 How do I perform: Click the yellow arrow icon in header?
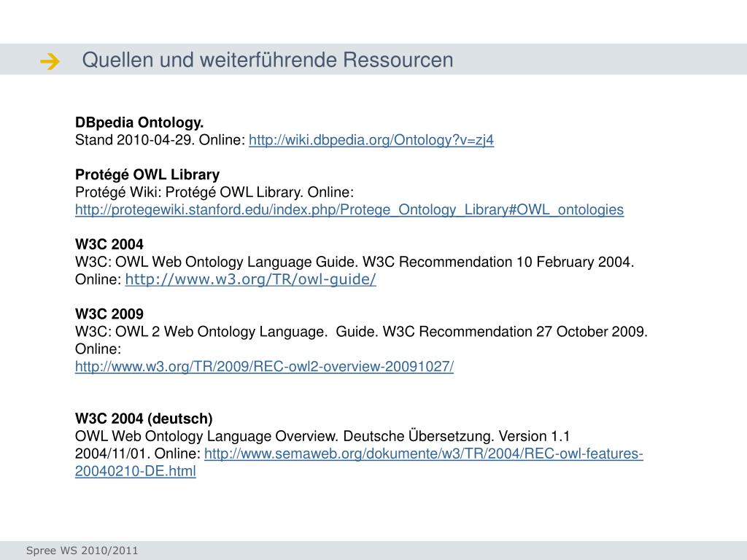(x=50, y=61)
